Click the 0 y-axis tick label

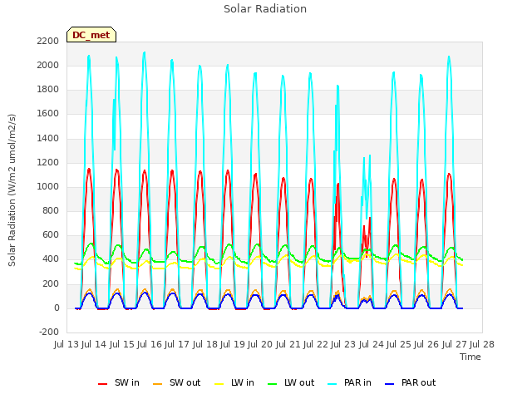[x=57, y=308]
